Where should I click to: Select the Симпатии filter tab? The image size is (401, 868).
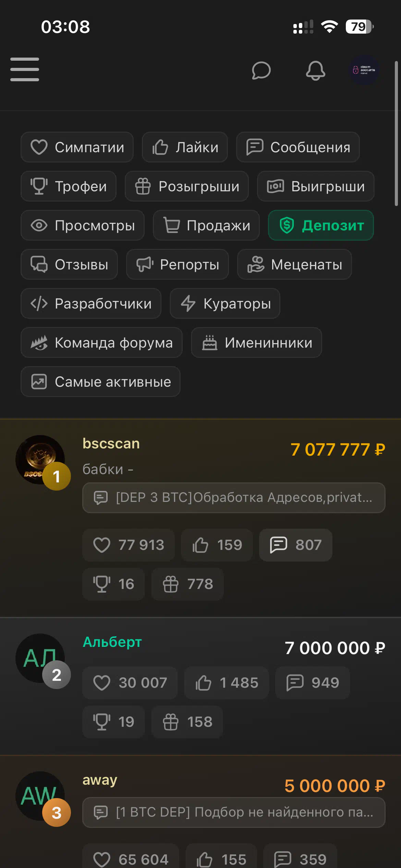click(77, 147)
